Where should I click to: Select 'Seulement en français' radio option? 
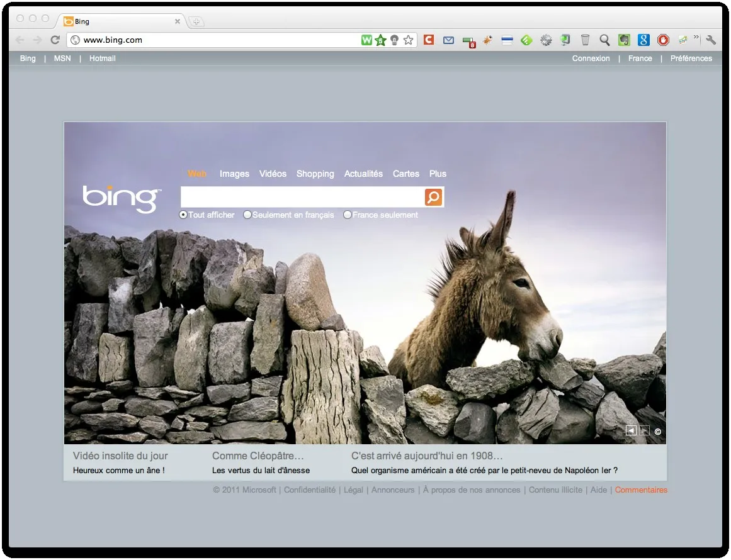tap(247, 215)
